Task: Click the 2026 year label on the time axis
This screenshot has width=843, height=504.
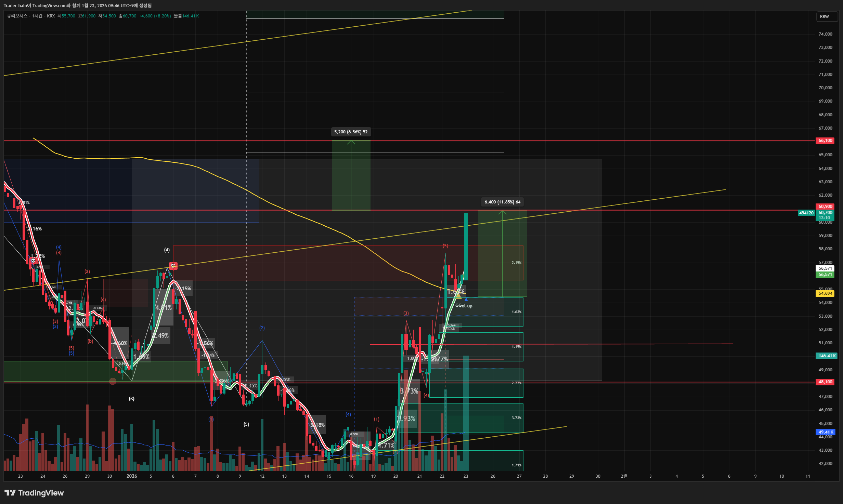Action: [132, 476]
